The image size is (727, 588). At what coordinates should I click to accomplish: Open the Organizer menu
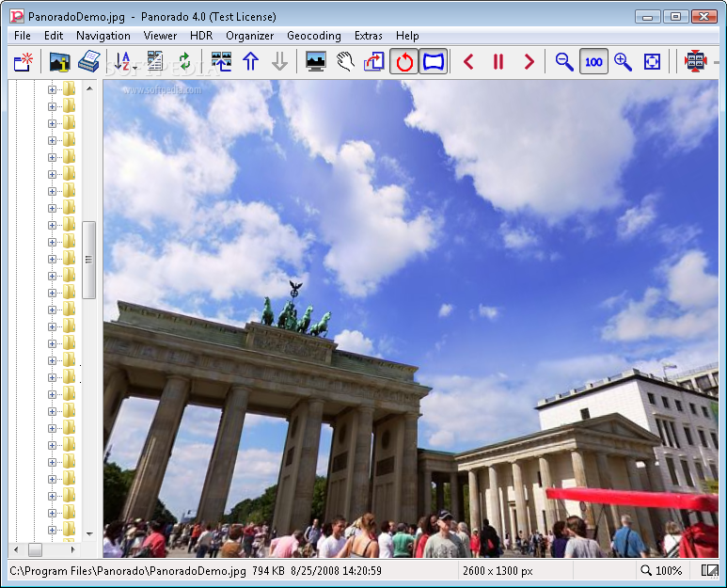(x=249, y=36)
